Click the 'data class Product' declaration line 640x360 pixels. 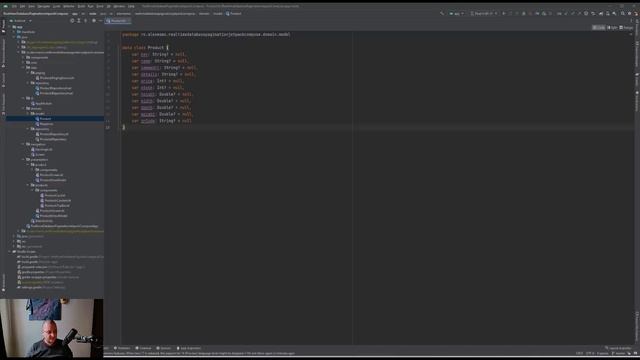146,47
